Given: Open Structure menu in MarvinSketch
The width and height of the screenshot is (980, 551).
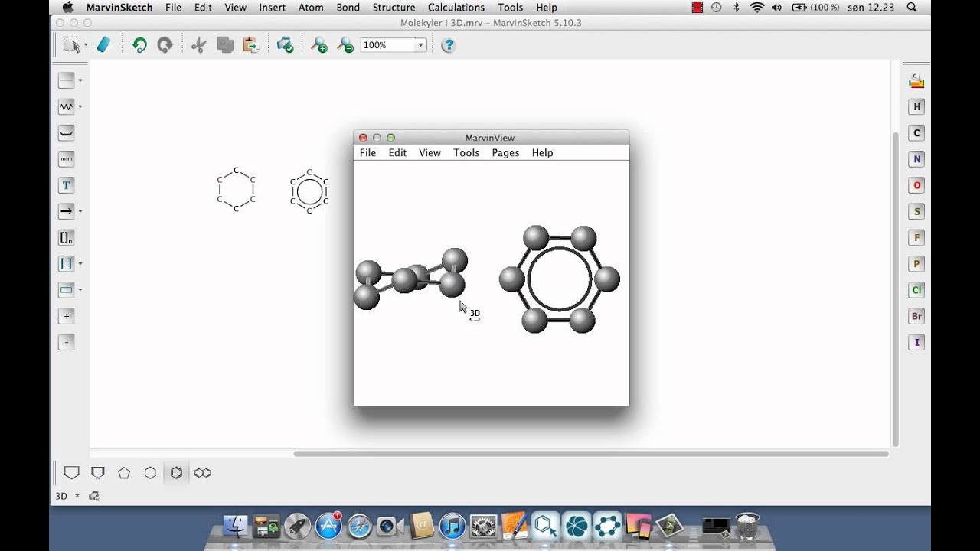Looking at the screenshot, I should click(x=394, y=8).
